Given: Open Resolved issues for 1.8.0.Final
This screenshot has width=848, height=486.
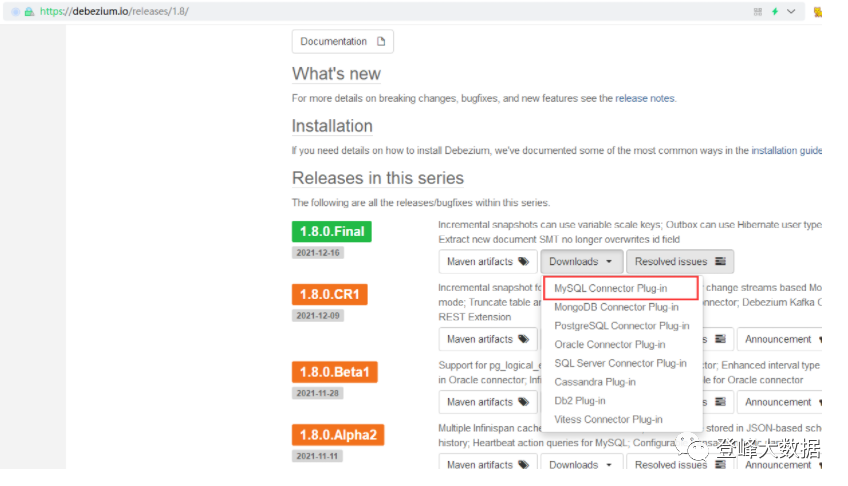Looking at the screenshot, I should [x=680, y=262].
